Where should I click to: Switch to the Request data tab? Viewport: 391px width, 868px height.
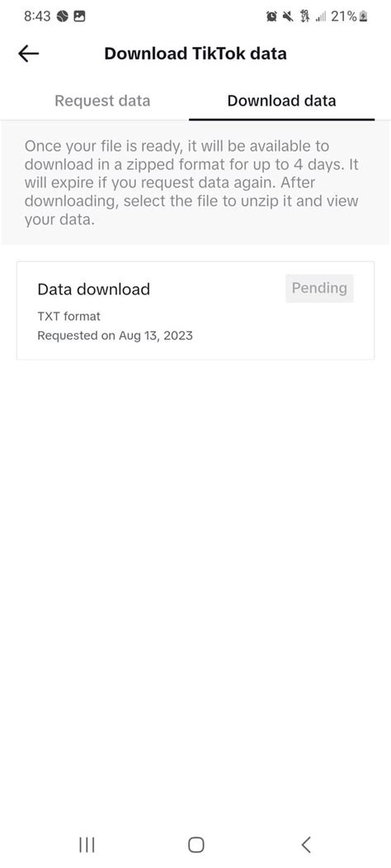click(x=102, y=101)
